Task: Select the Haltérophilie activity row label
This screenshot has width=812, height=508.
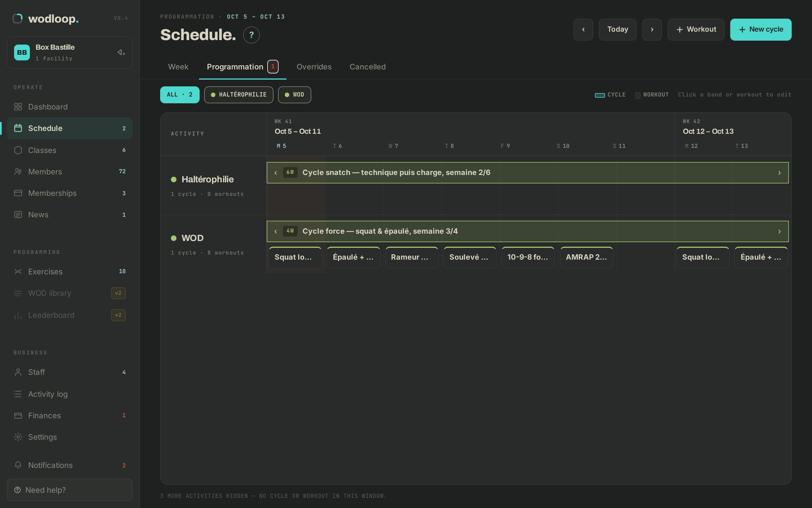Action: [207, 179]
